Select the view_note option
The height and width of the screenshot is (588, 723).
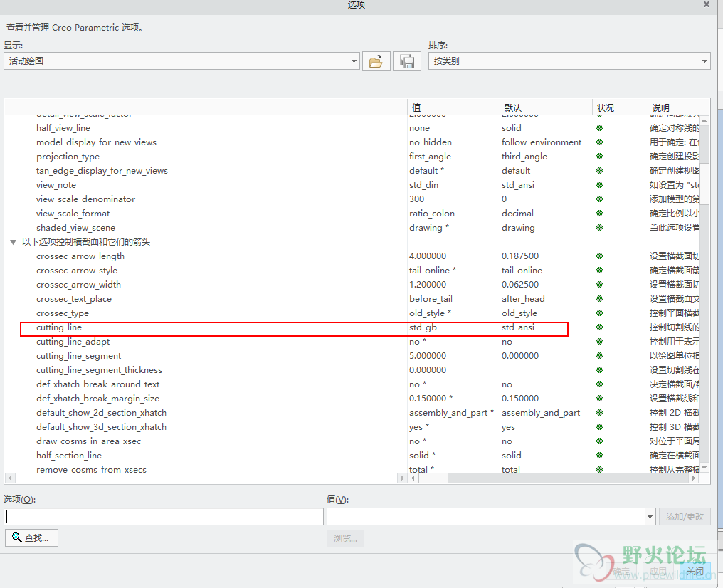click(x=56, y=185)
